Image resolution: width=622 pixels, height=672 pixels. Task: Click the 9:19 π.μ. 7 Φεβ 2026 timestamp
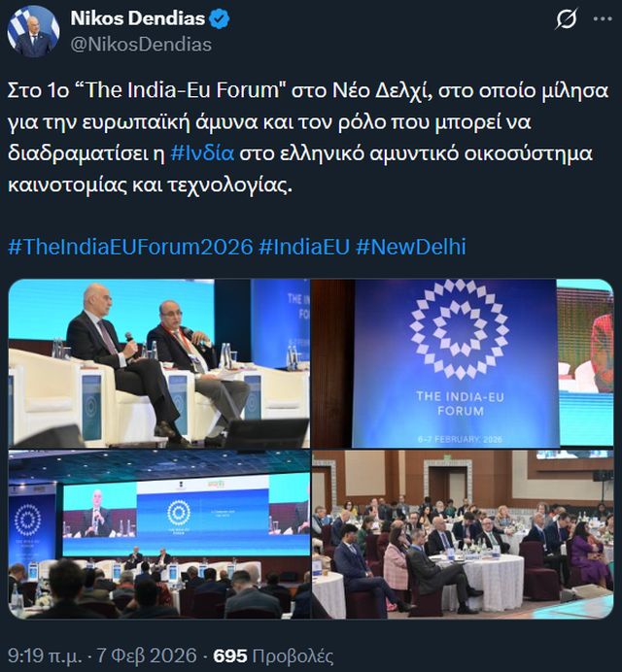point(102,656)
